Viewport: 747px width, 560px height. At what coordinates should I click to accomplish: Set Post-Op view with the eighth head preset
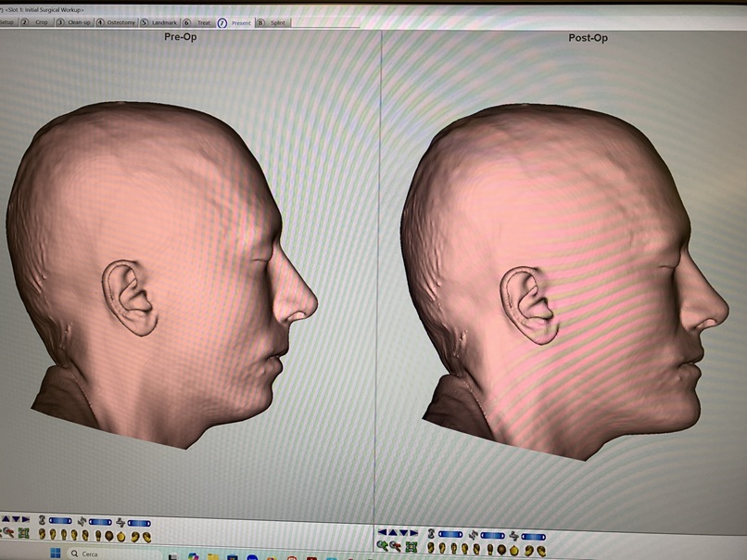(x=514, y=551)
